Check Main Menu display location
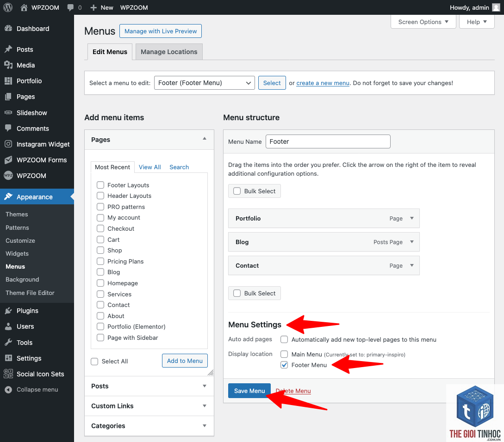The width and height of the screenshot is (504, 442). [x=284, y=354]
